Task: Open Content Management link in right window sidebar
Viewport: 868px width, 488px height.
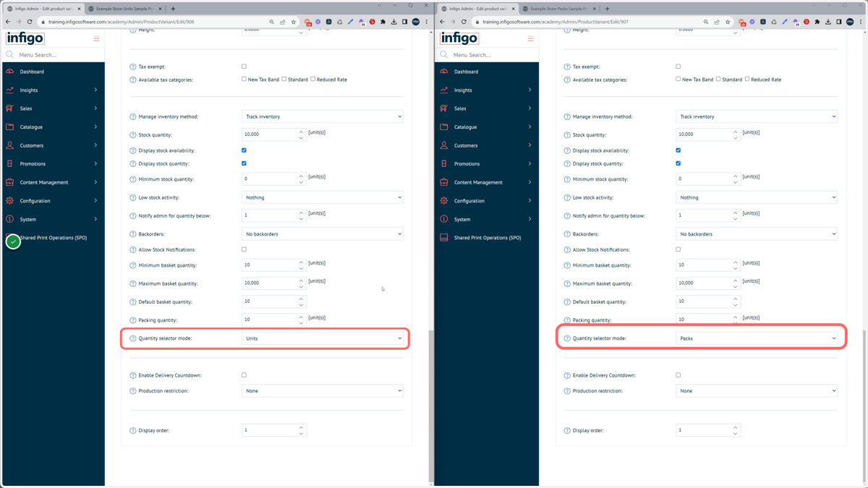Action: pos(478,182)
